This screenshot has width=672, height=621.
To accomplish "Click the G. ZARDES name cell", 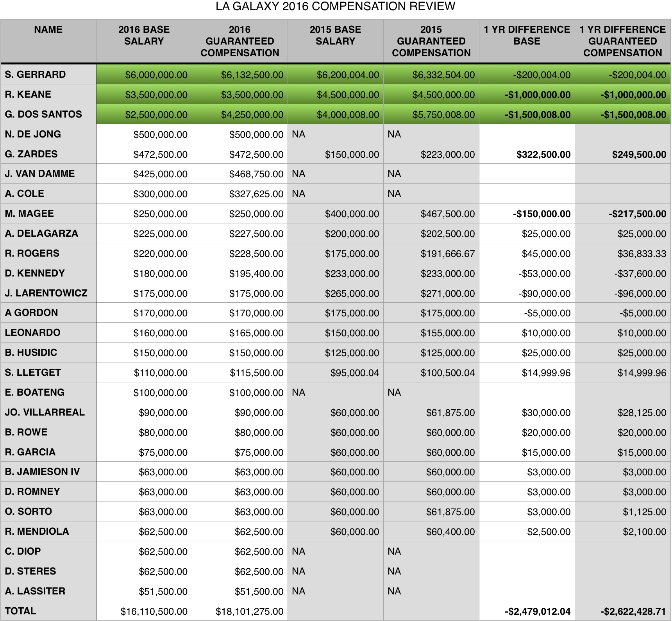I will click(48, 154).
